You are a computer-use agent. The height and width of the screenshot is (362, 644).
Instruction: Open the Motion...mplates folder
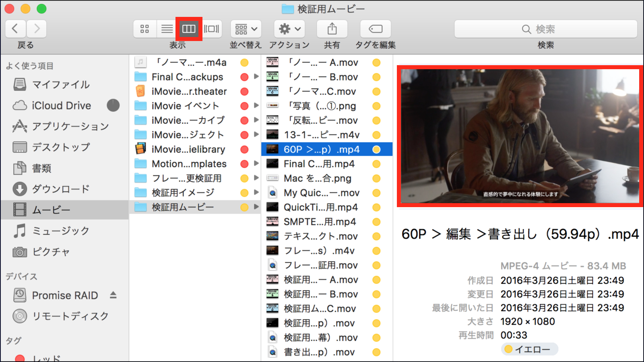pos(189,164)
